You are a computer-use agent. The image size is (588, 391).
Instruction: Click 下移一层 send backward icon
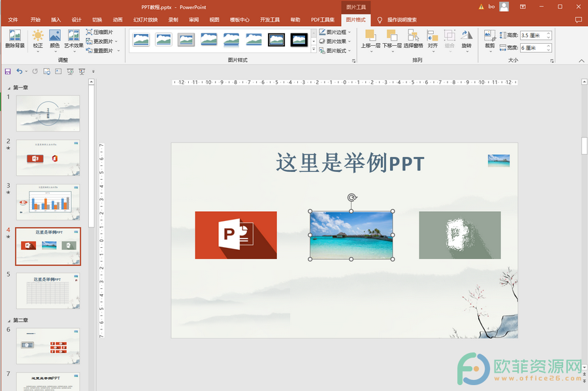392,39
